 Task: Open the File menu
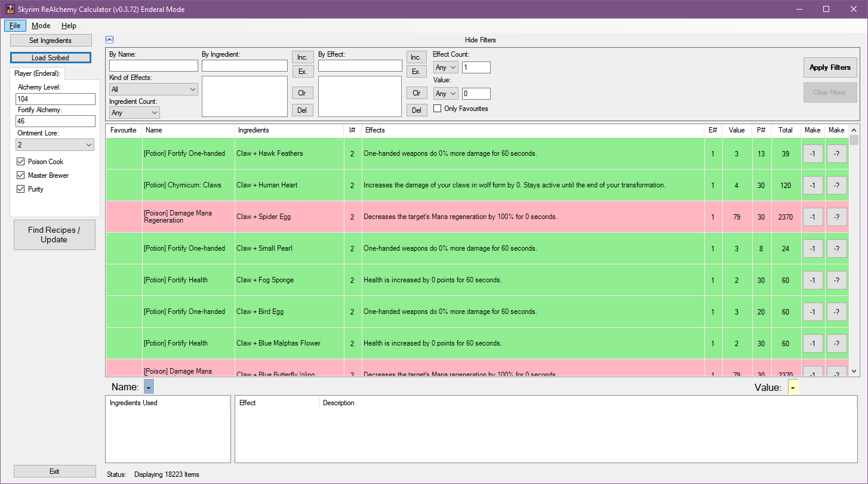coord(15,26)
